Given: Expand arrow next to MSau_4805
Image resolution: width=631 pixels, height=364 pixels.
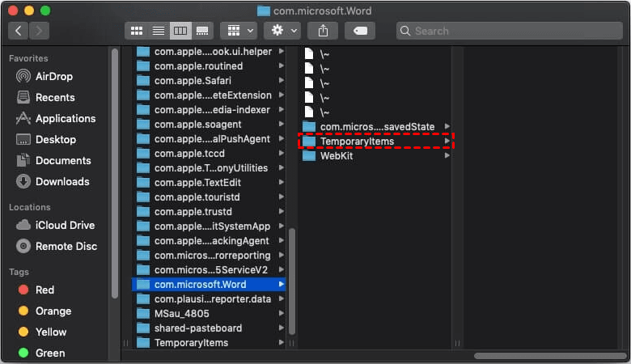Looking at the screenshot, I should (x=282, y=313).
